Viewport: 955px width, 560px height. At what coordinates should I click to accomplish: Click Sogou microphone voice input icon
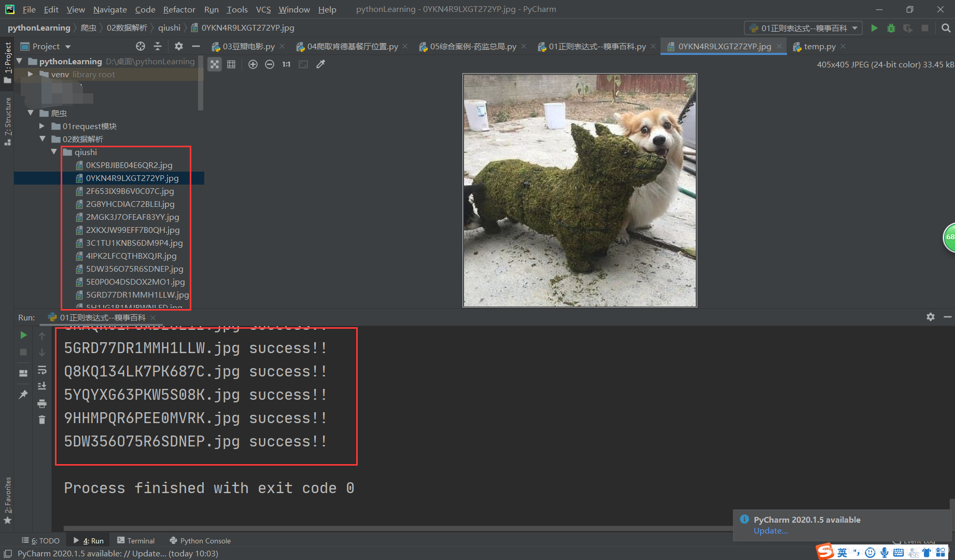click(884, 553)
